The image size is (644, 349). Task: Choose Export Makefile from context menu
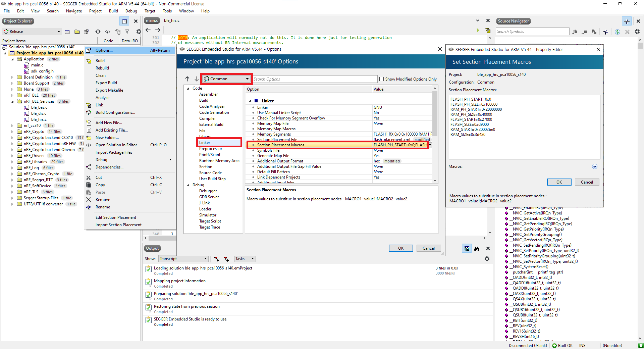[109, 90]
